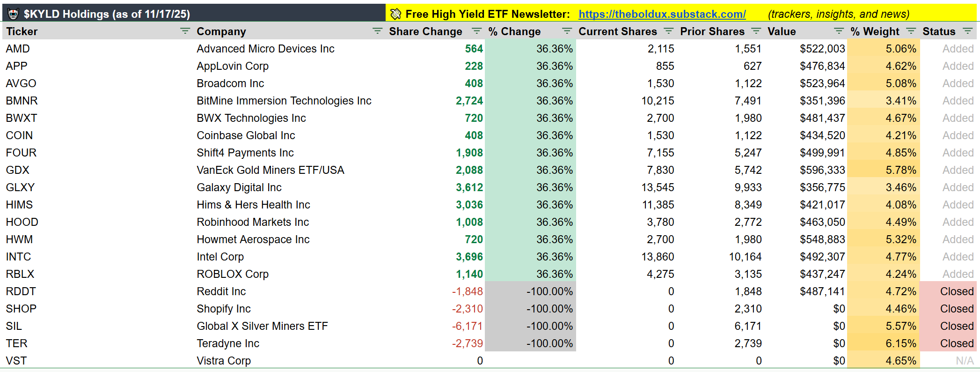Screen dimensions: 980x372
Task: Select INTC current shares 13,860
Action: [626, 257]
